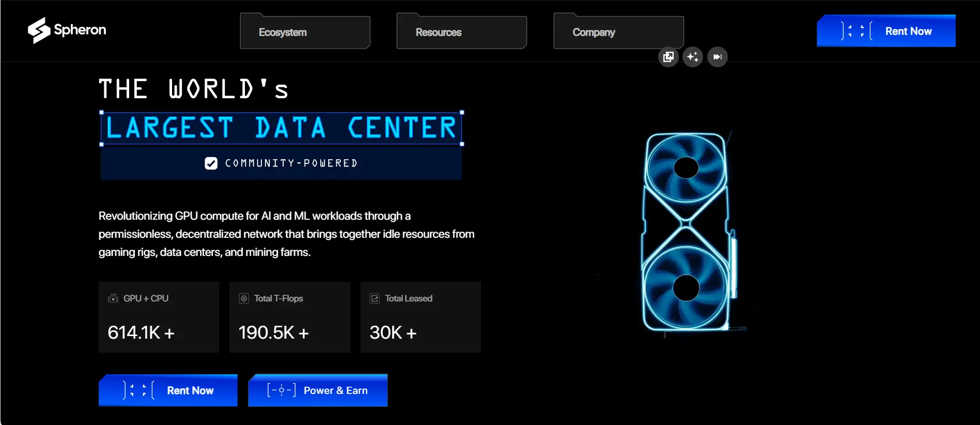Click the Rent Now button below stats
Image resolution: width=980 pixels, height=425 pixels.
(168, 390)
